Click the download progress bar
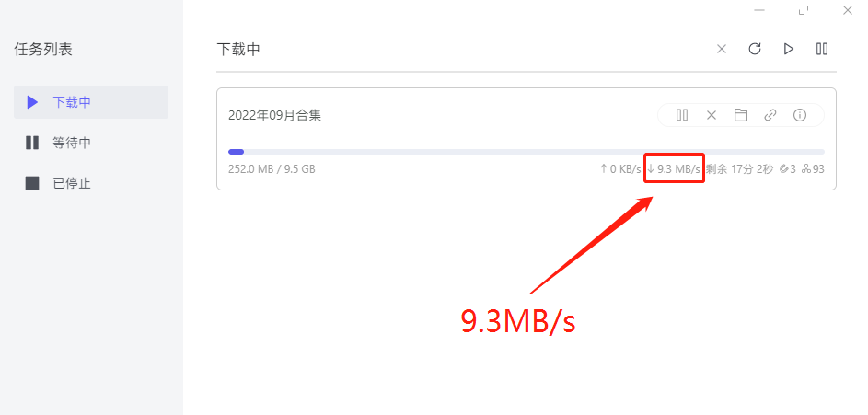Viewport: 868px width, 415px height. tap(527, 152)
